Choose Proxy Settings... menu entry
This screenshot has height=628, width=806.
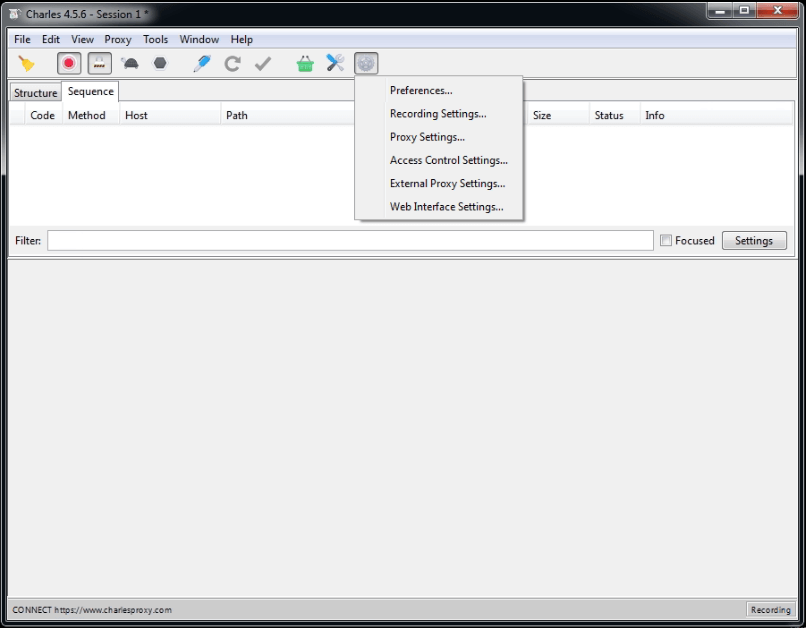coord(438,137)
